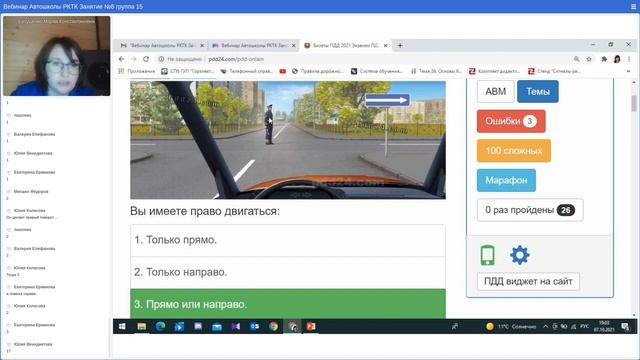Bookmark this page with the star icon
The image size is (640, 360).
[x=589, y=59]
